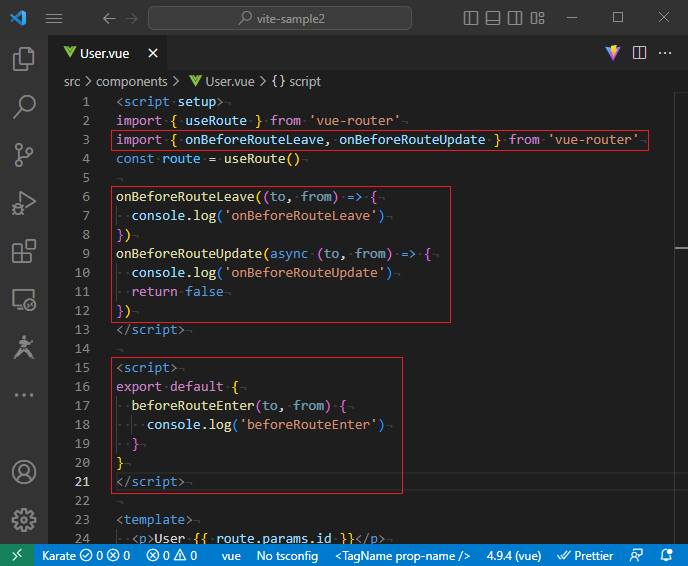688x566 pixels.
Task: Open the Manage gear menu
Action: click(x=24, y=520)
